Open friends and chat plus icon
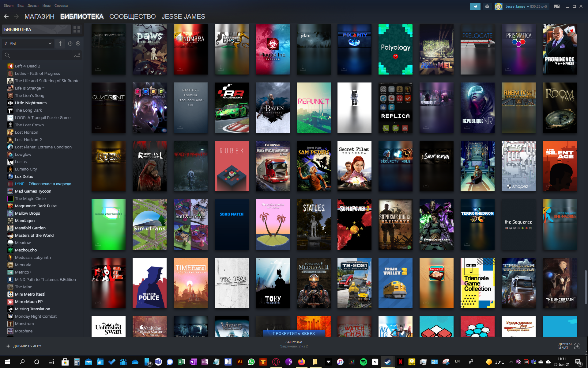Viewport: 588px width, 368px height. [x=577, y=346]
